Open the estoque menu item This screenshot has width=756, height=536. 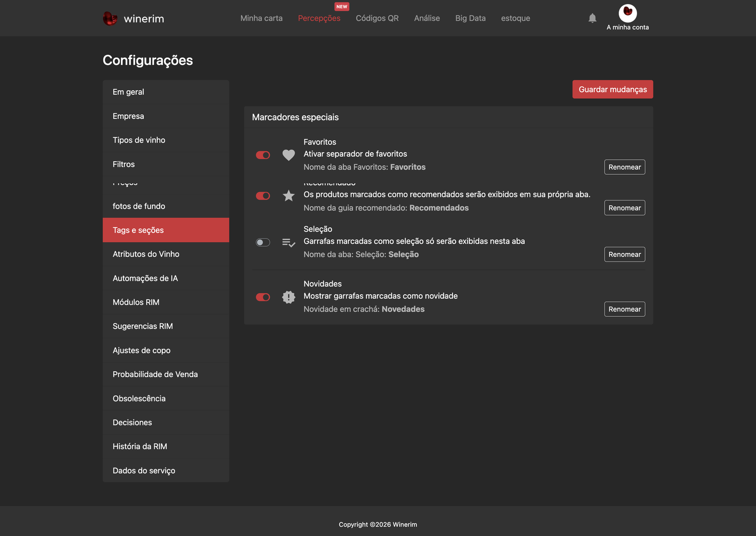pyautogui.click(x=516, y=18)
